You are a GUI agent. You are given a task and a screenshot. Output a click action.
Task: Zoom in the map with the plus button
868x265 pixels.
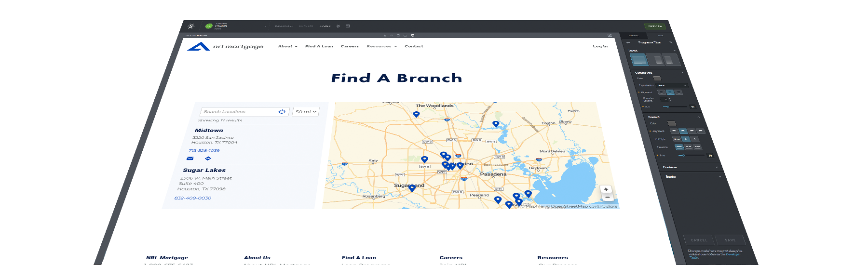[x=606, y=189]
